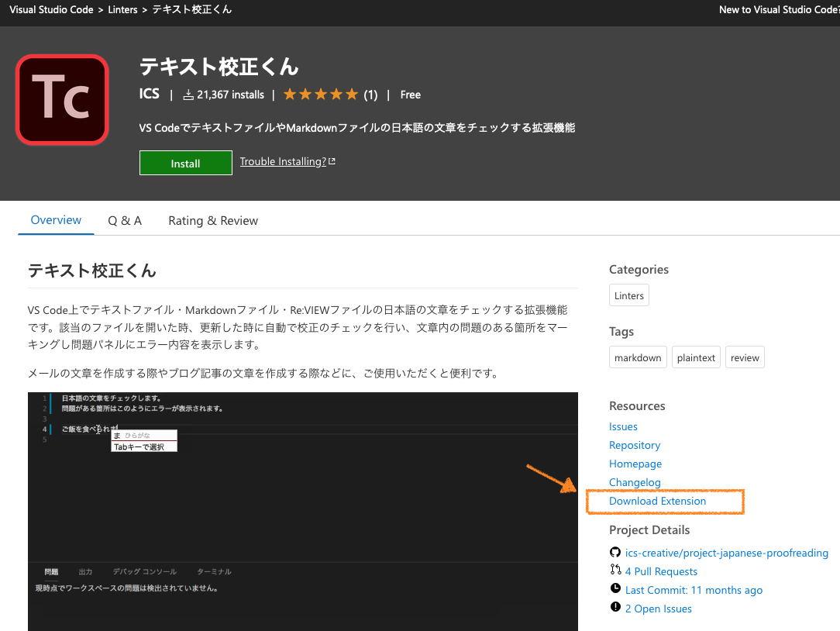
Task: Click Download Extension link
Action: pos(657,501)
